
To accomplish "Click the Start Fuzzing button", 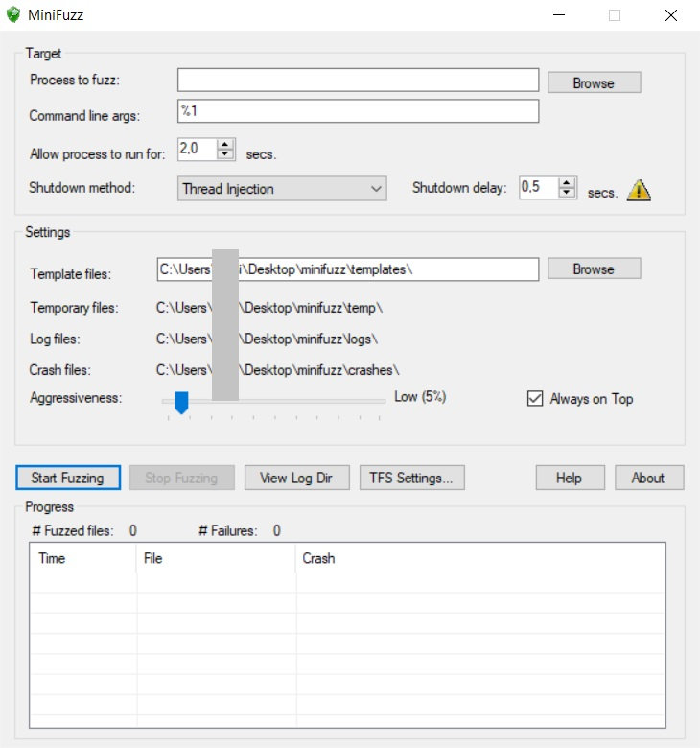I will (68, 478).
